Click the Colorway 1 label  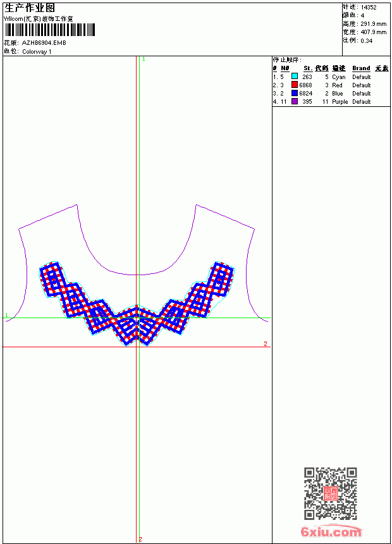click(x=37, y=52)
